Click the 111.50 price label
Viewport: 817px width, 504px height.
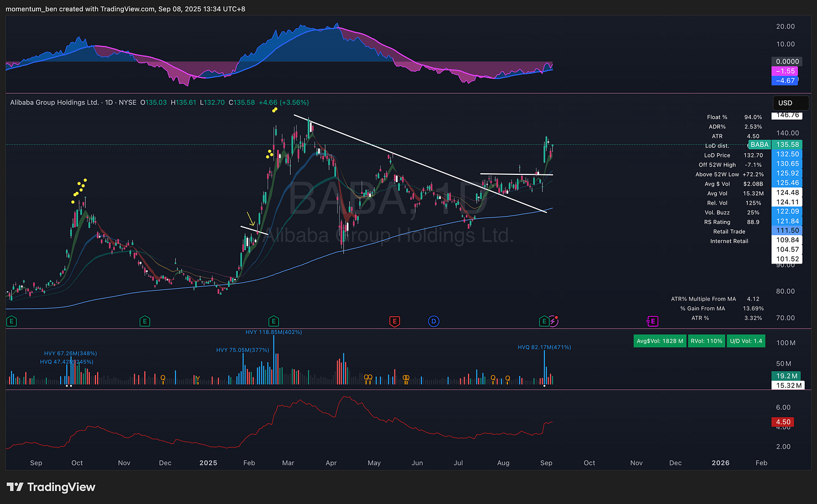point(787,230)
